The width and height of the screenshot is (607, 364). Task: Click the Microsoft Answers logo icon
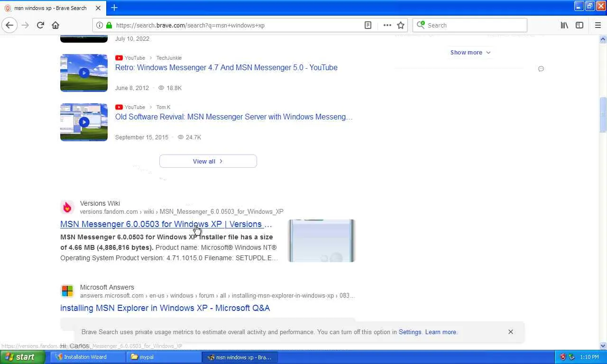click(x=67, y=291)
